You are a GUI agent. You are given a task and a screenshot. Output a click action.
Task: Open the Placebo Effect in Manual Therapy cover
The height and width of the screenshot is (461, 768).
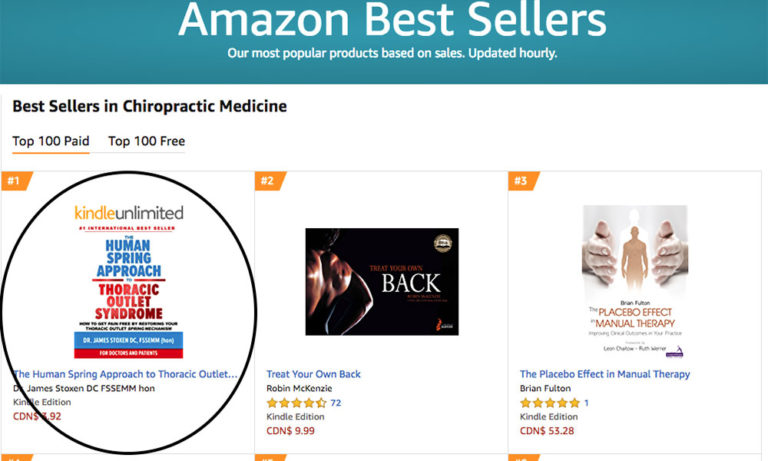(x=635, y=282)
